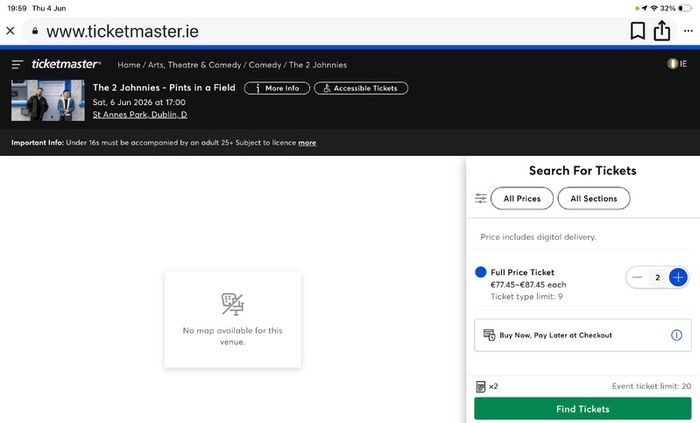Open pay later info icon
Screen dimensions: 700x423
pos(676,335)
